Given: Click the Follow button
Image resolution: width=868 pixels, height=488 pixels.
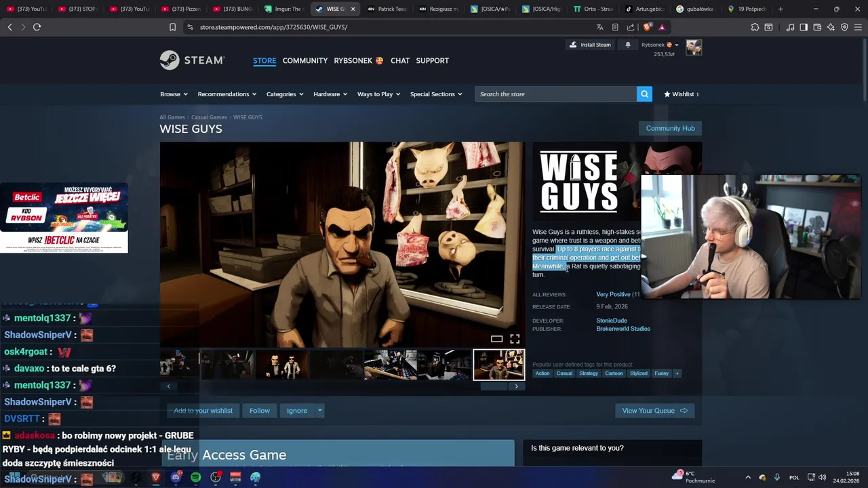Looking at the screenshot, I should 259,411.
